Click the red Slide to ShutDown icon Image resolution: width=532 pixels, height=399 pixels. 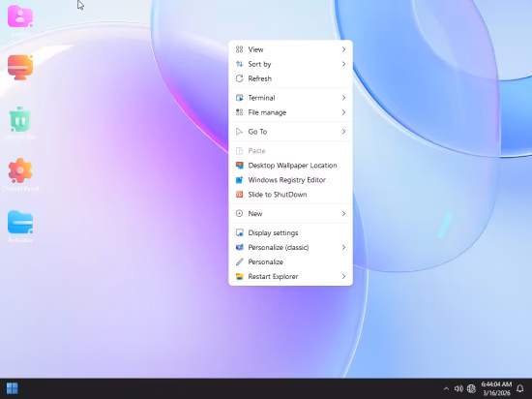(240, 195)
